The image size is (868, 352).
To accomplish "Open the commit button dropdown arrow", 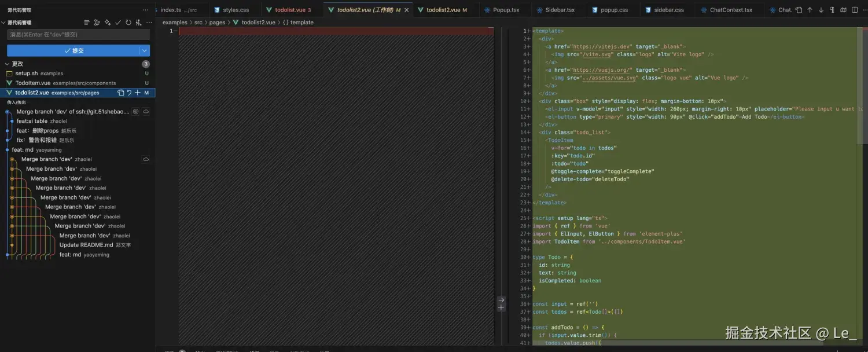I will [x=144, y=51].
